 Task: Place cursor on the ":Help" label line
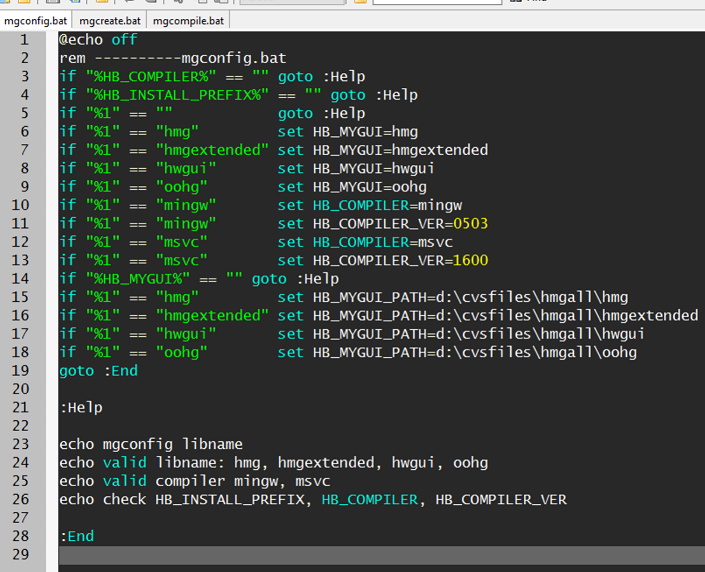[80, 407]
